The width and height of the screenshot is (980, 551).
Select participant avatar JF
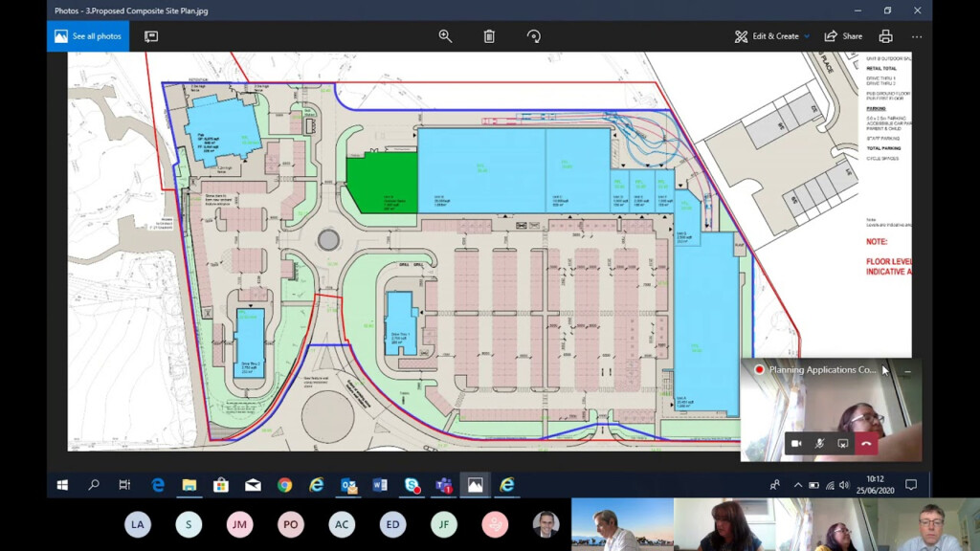click(444, 525)
